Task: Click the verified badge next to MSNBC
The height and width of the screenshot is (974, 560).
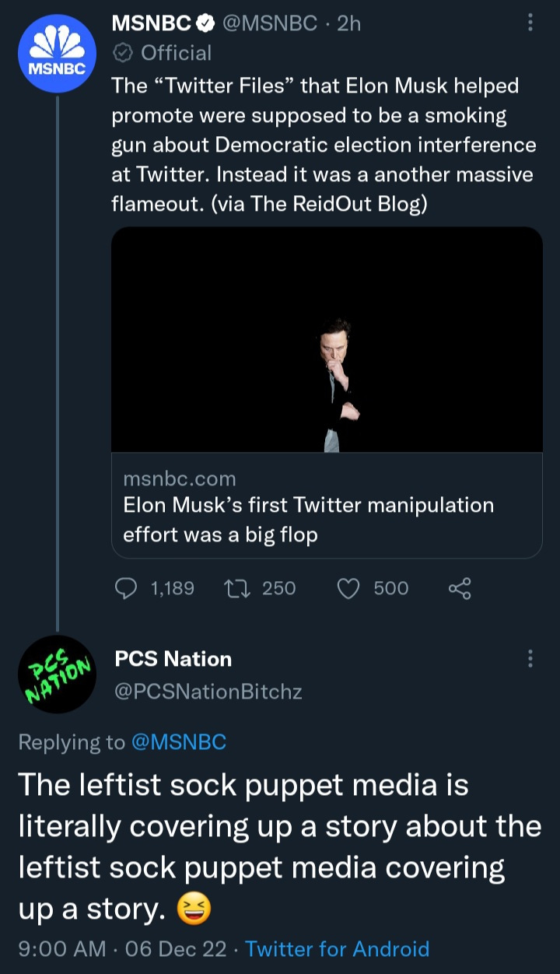Action: 201,23
